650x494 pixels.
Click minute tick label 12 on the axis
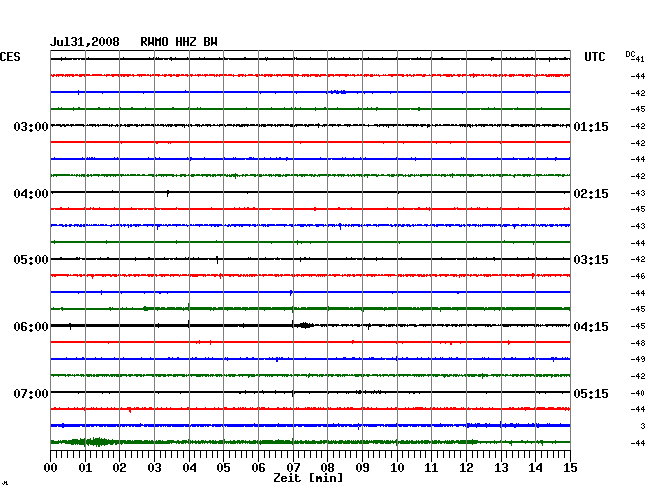[466, 467]
